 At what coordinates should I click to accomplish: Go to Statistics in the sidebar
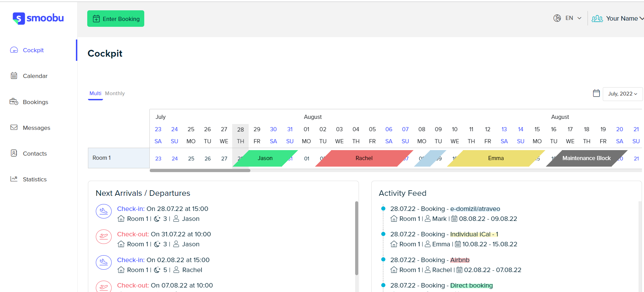click(35, 179)
